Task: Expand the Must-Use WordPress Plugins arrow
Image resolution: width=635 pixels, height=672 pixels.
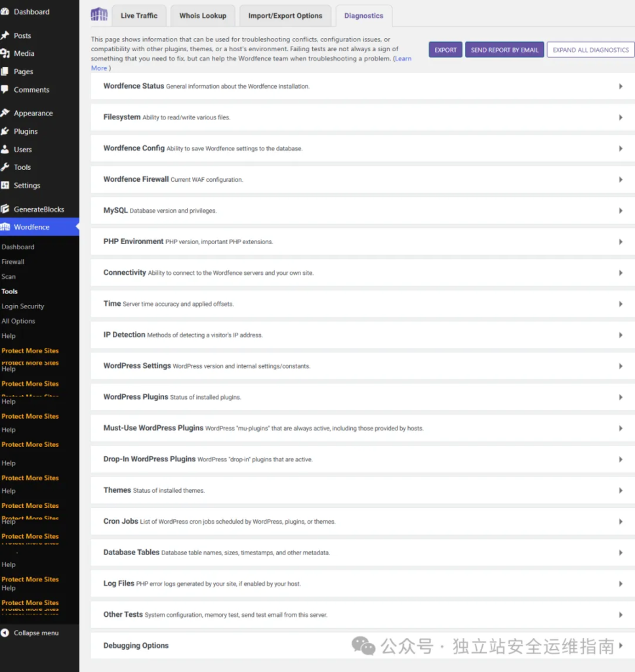Action: 621,428
